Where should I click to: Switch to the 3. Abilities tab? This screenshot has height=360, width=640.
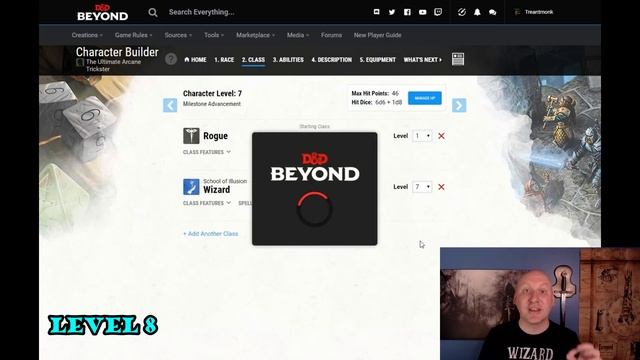tap(288, 60)
